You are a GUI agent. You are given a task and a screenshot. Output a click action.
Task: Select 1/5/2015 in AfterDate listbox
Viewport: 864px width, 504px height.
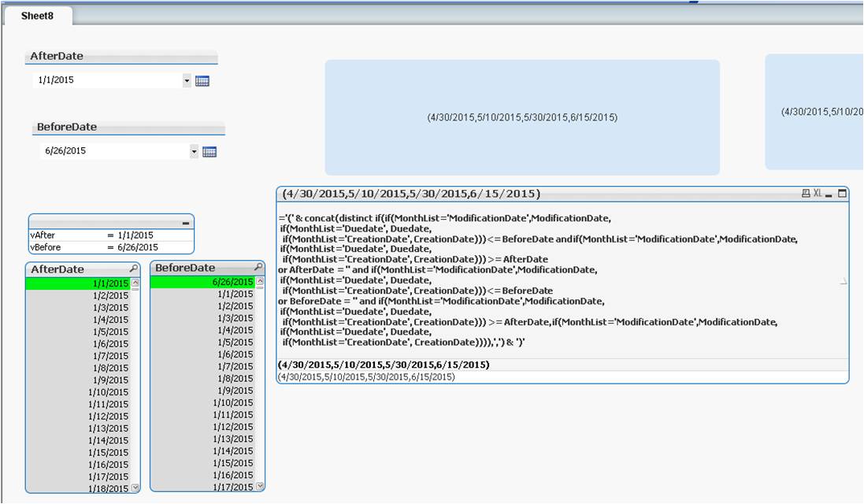78,332
